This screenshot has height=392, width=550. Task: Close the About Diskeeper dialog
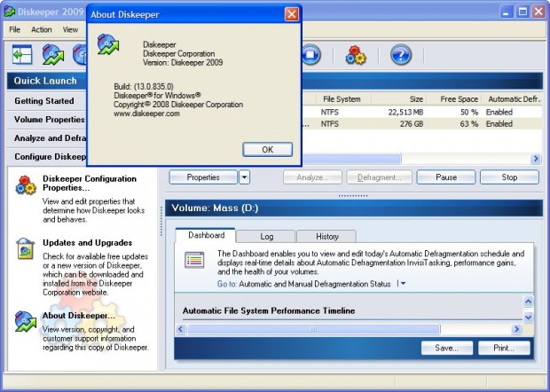292,14
